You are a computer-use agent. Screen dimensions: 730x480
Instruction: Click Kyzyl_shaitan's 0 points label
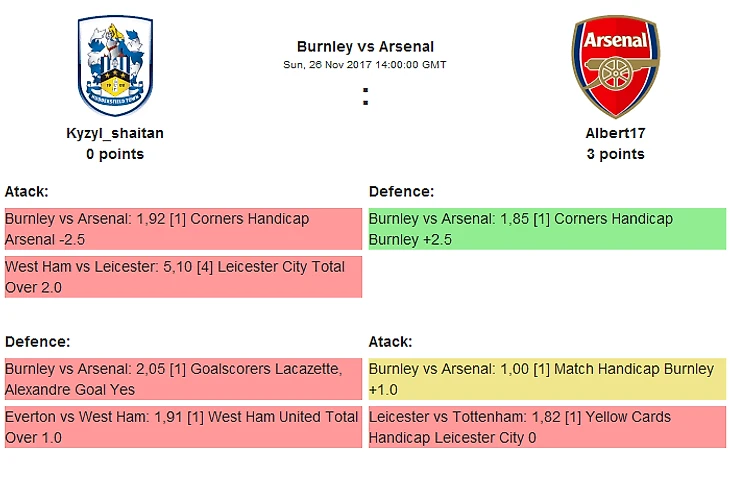click(115, 154)
